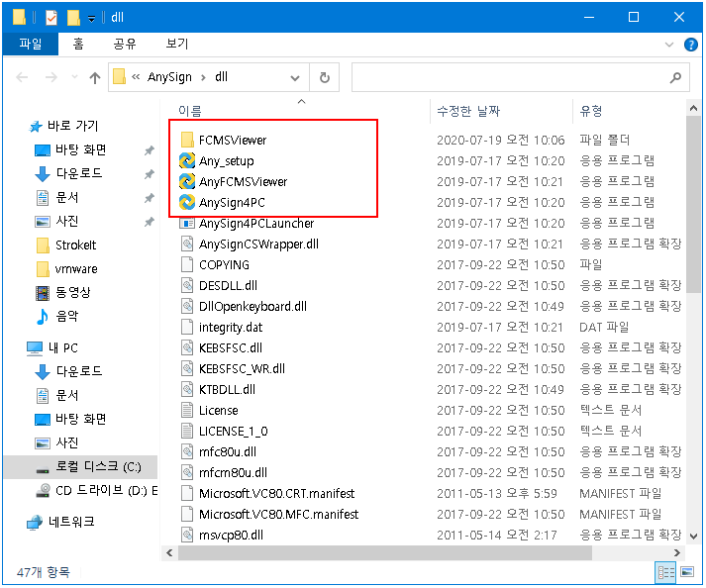Open the recent locations dropdown arrow
This screenshot has height=588, width=706.
tap(74, 77)
